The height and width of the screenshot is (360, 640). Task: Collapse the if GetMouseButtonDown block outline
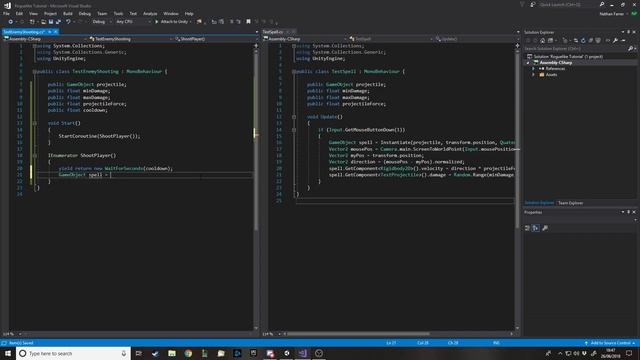[294, 130]
